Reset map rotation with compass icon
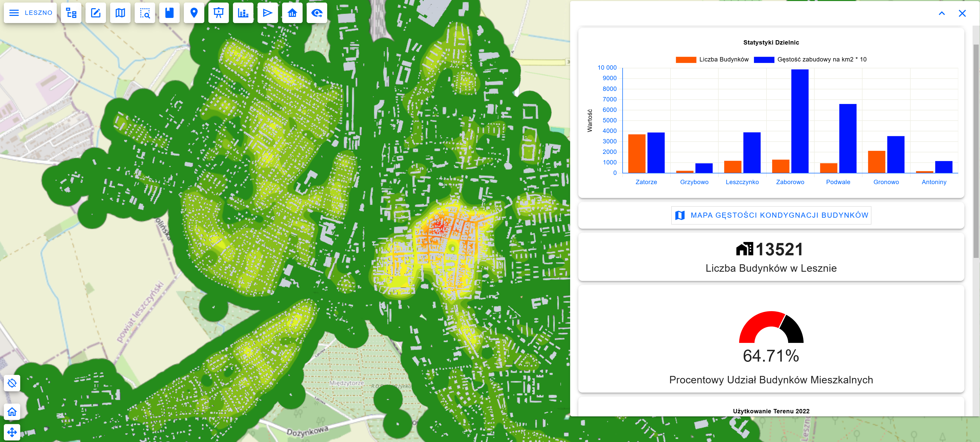The width and height of the screenshot is (980, 442). click(x=12, y=383)
